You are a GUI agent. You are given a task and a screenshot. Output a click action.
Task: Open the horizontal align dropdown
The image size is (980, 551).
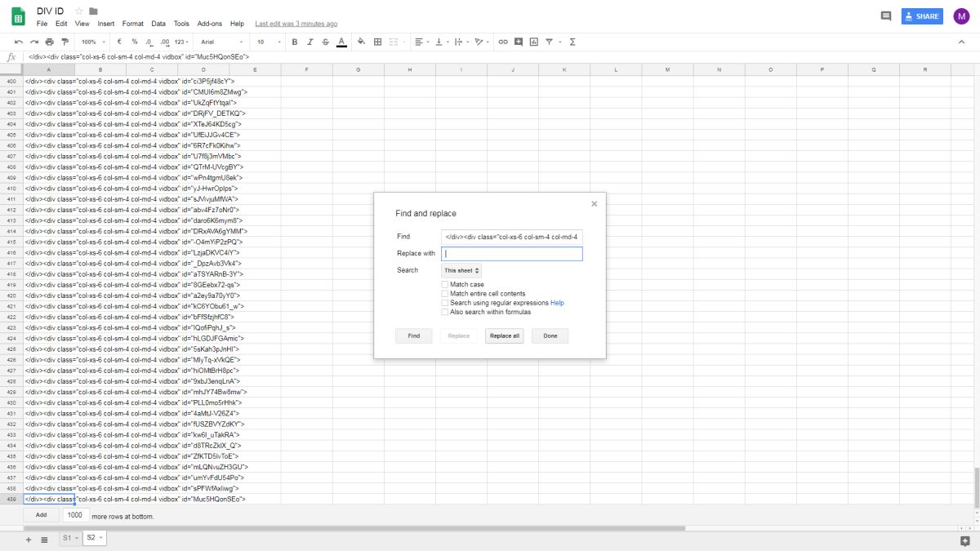pyautogui.click(x=421, y=42)
